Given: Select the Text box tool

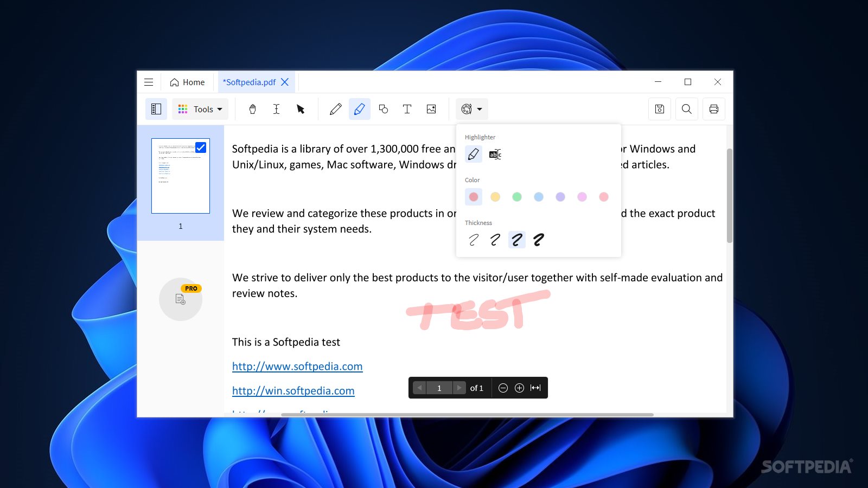Looking at the screenshot, I should (407, 109).
